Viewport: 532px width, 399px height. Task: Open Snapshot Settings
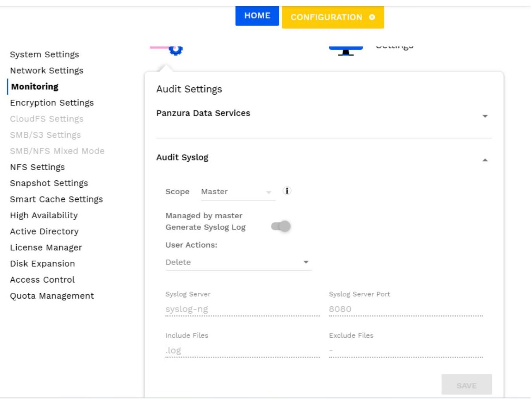click(x=49, y=183)
